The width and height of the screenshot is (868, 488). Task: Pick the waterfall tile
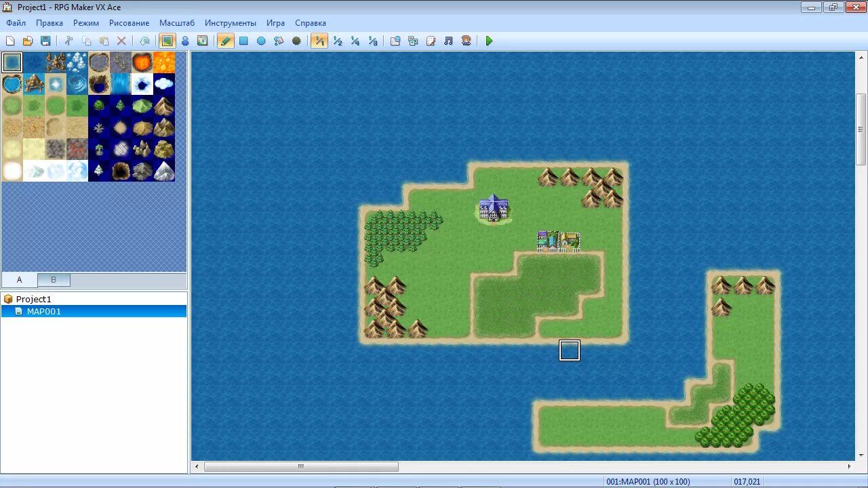[121, 84]
